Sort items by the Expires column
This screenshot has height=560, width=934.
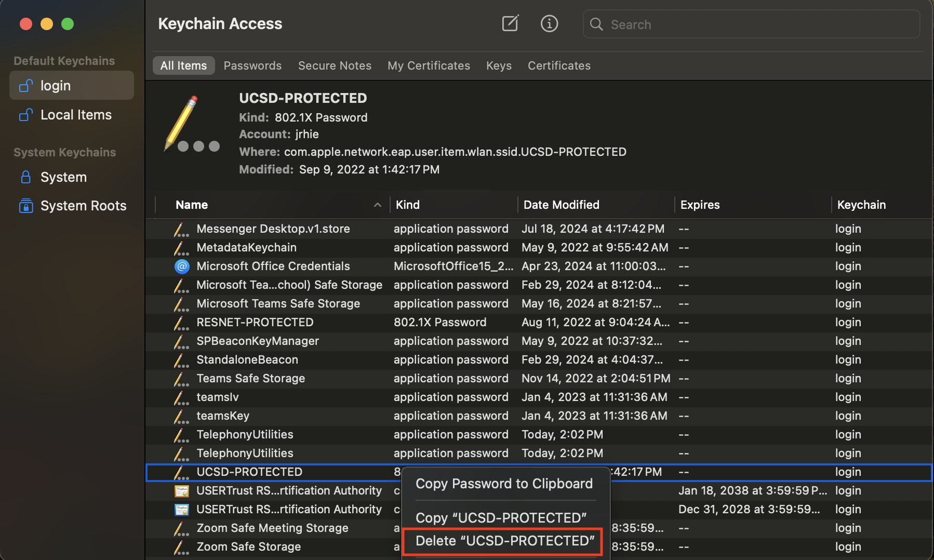(700, 205)
